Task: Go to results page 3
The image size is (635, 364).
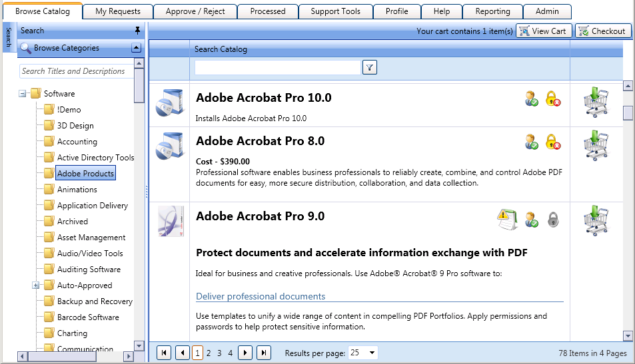Action: pos(219,353)
